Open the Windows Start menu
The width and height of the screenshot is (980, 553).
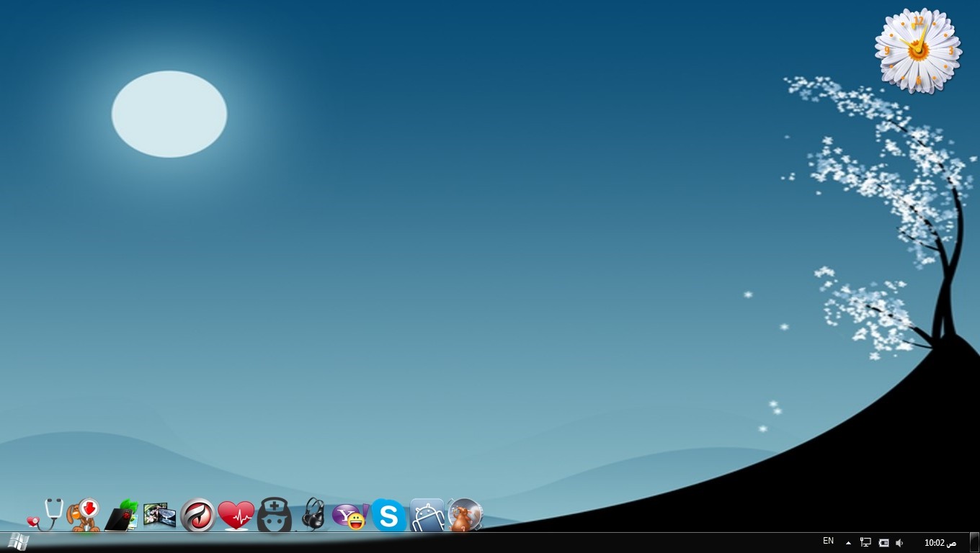[16, 542]
